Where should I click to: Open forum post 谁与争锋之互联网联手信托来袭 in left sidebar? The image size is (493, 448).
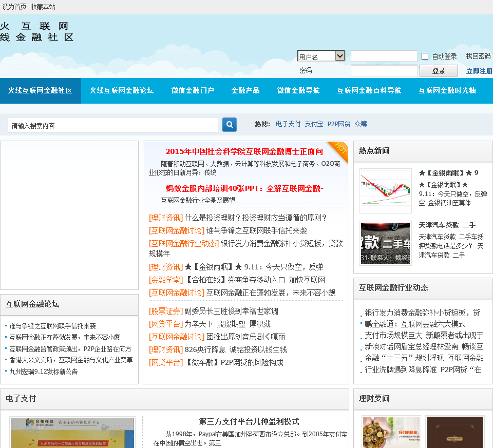pyautogui.click(x=52, y=326)
